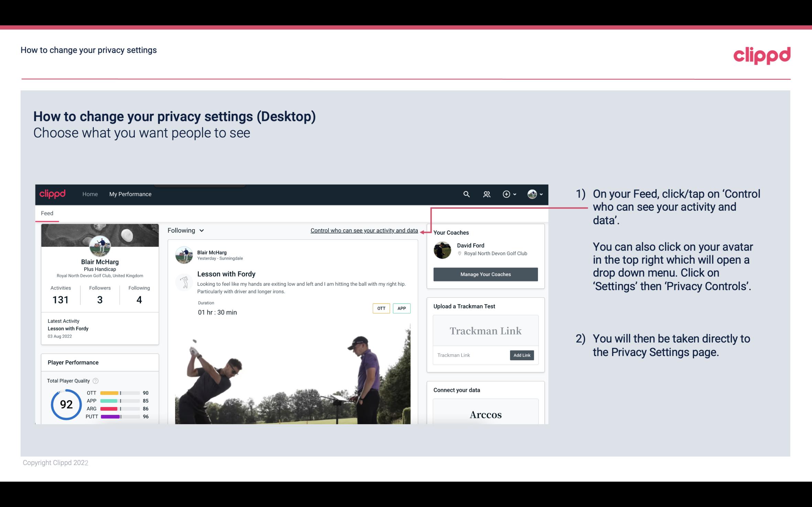Expand the Following dropdown on feed
This screenshot has height=507, width=812.
(185, 230)
